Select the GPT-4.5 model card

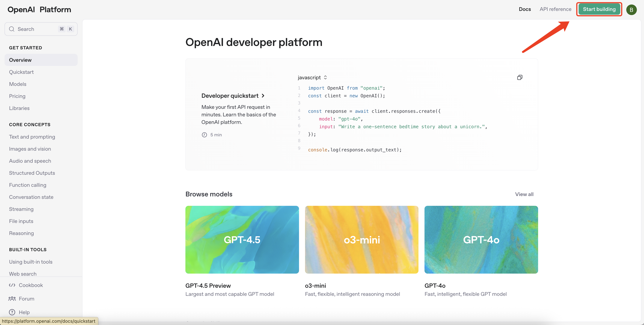(242, 240)
